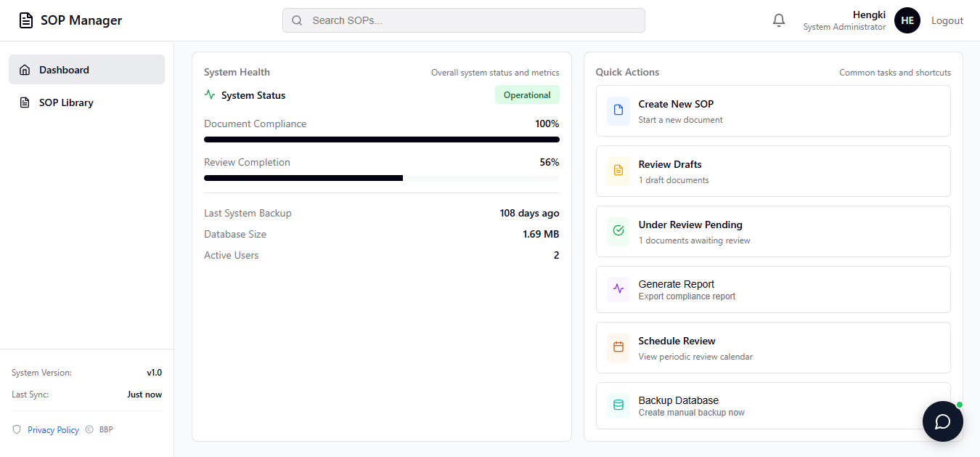
Task: Click the Logout link
Action: [x=947, y=20]
